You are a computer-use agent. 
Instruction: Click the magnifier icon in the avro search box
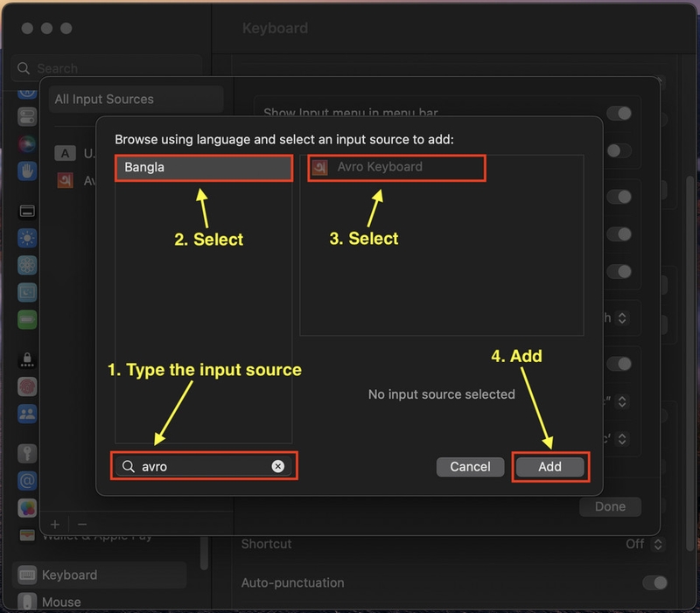coord(129,467)
